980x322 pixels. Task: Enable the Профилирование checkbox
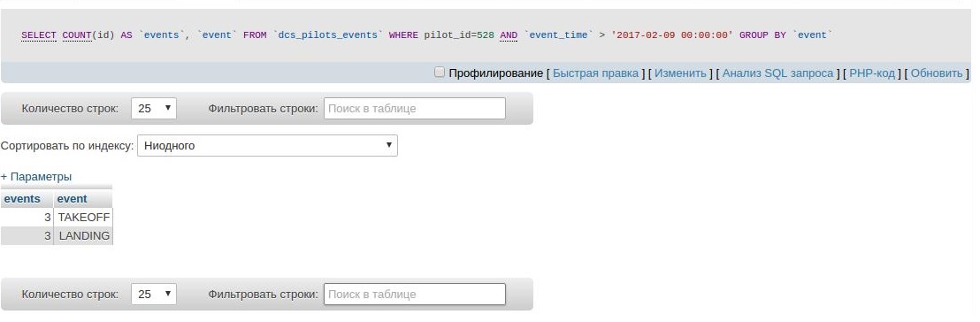[x=440, y=73]
